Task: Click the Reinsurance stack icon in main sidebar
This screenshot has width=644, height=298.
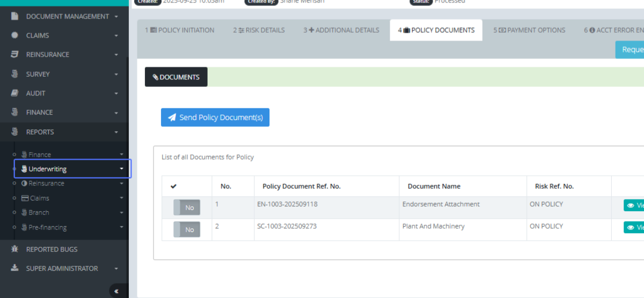Action: pyautogui.click(x=15, y=55)
